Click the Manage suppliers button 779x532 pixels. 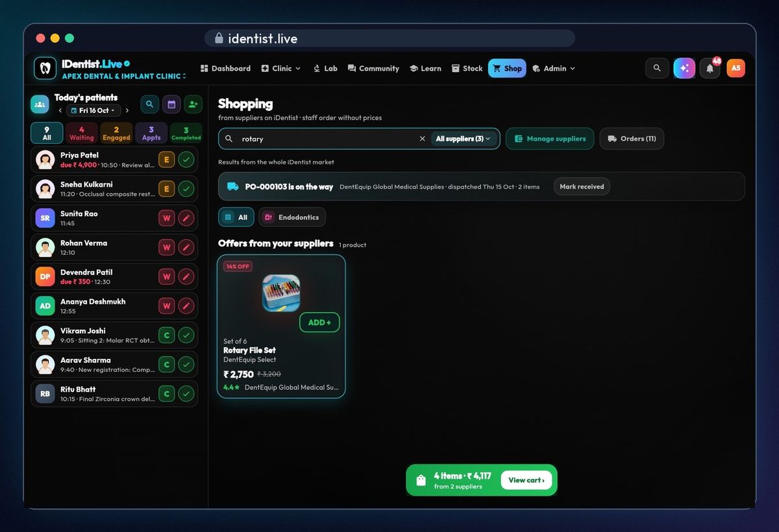click(550, 139)
